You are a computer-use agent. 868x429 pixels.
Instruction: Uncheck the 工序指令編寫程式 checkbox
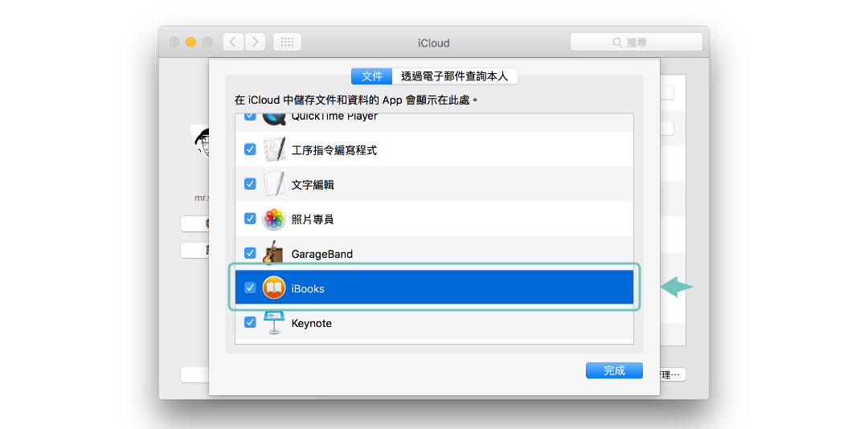click(x=250, y=149)
